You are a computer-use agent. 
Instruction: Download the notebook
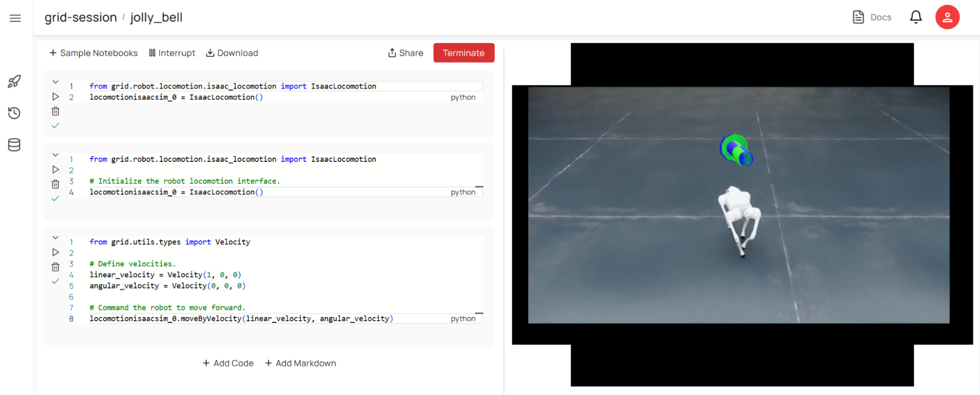click(232, 53)
